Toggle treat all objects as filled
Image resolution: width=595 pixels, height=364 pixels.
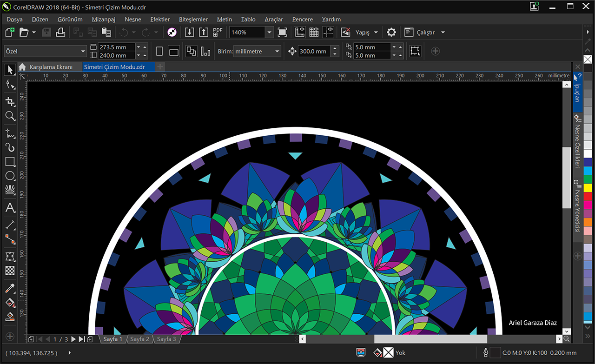[415, 51]
